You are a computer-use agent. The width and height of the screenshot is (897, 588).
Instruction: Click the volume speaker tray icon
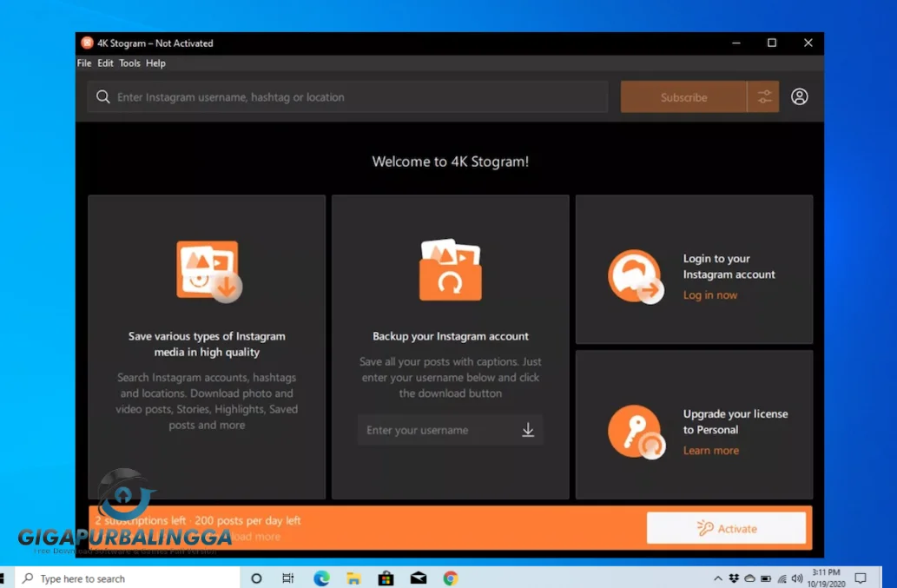pyautogui.click(x=797, y=578)
